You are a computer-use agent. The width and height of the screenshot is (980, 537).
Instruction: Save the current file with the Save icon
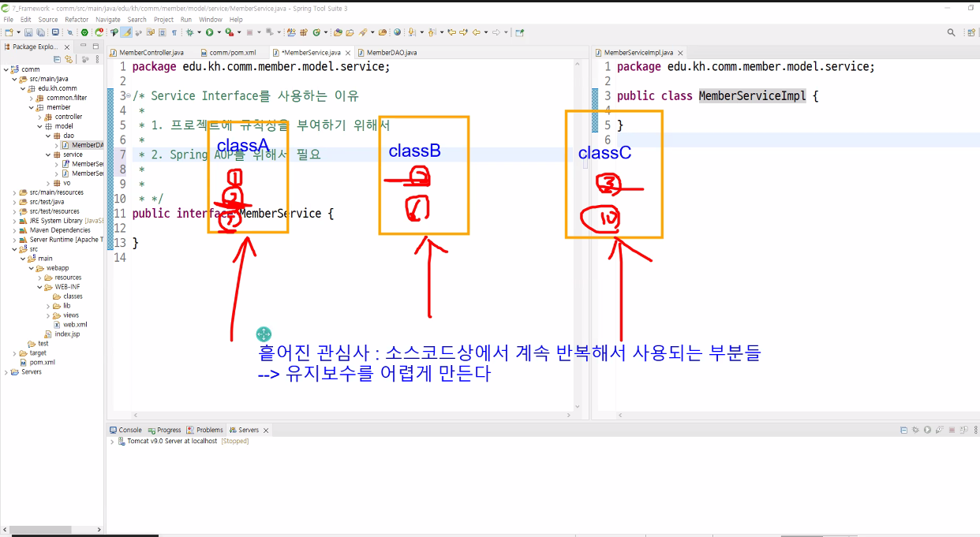[x=28, y=32]
